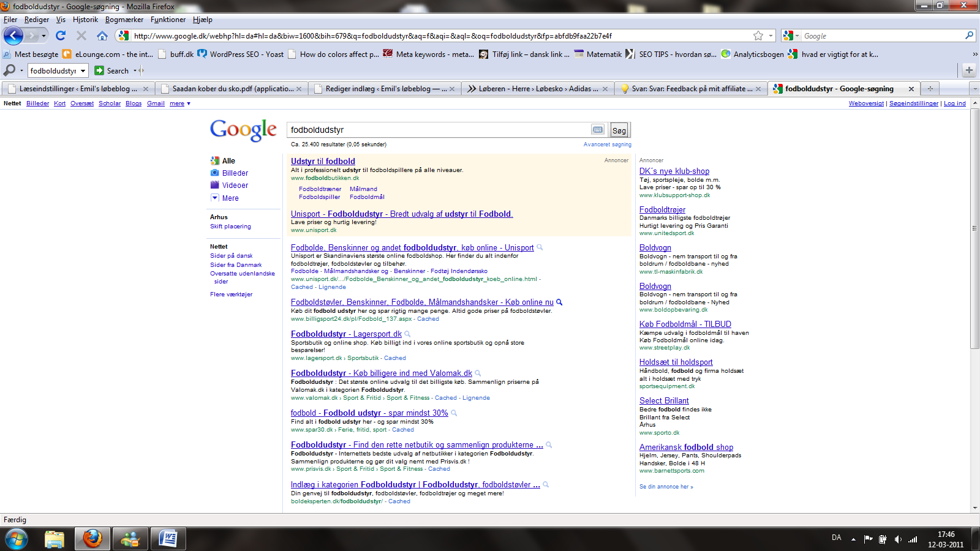Click the network signal tray icon

click(x=913, y=539)
